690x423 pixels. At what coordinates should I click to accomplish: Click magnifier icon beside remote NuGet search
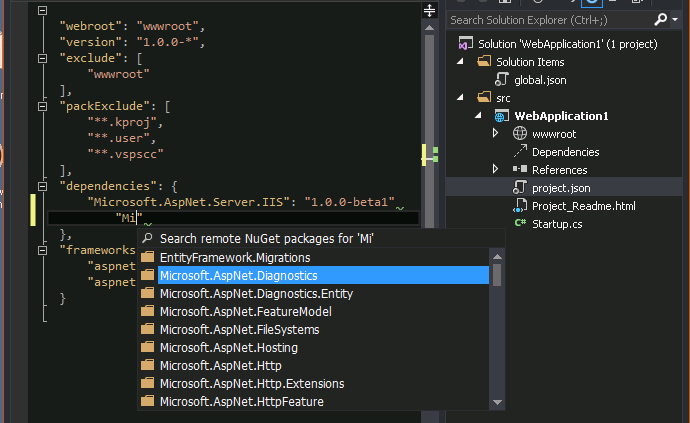pyautogui.click(x=147, y=238)
